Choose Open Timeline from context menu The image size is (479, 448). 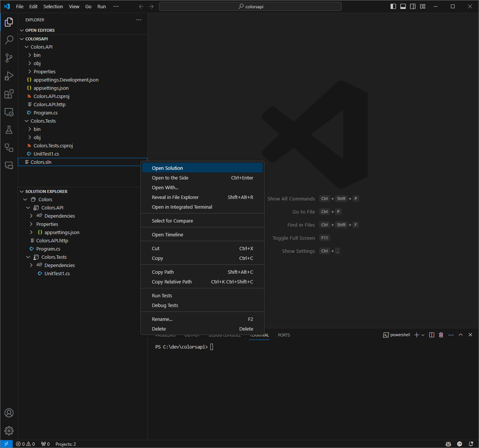pyautogui.click(x=202, y=235)
